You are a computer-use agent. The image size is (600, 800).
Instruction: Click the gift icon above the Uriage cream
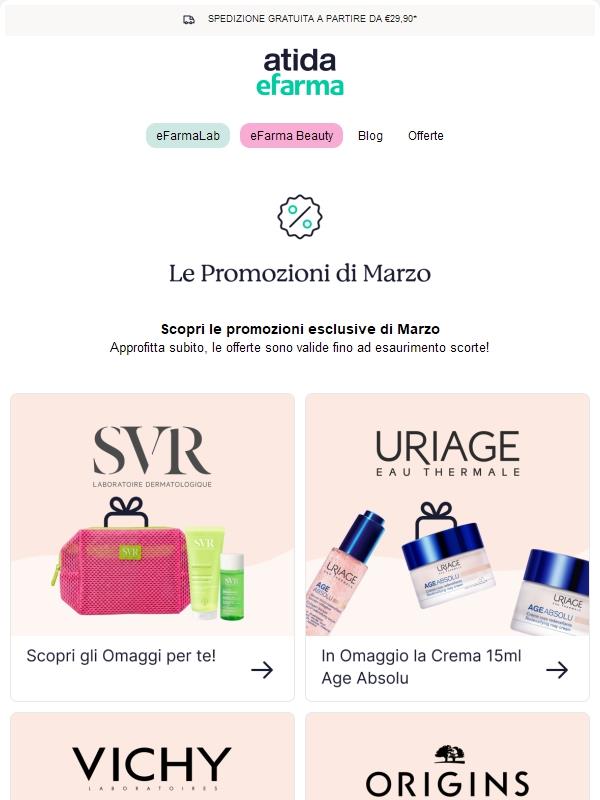coord(436,518)
